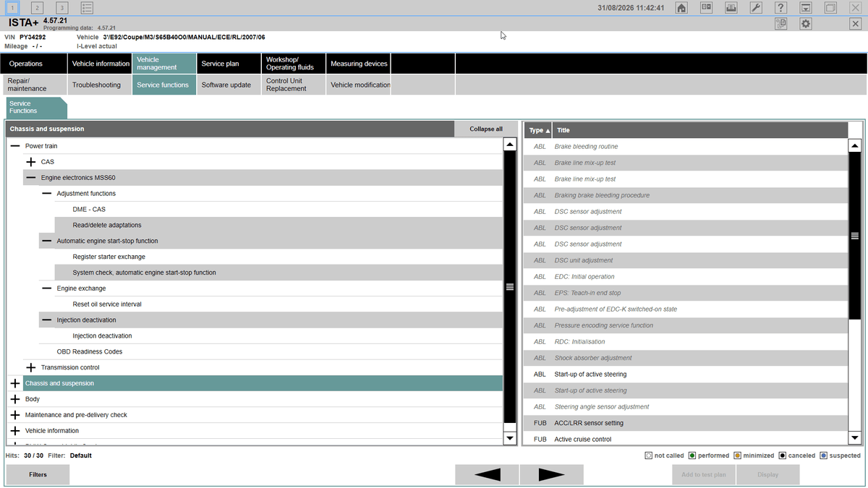868x488 pixels.
Task: Open help via question mark icon
Action: click(780, 7)
